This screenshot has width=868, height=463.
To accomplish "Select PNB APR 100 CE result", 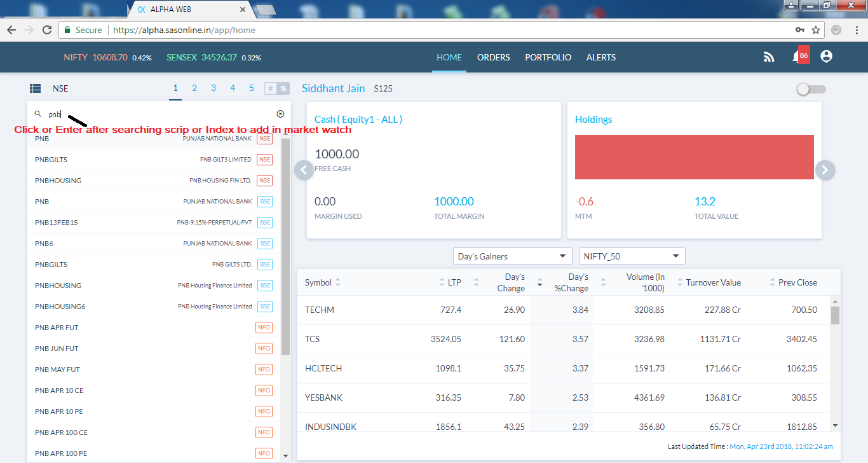I will click(x=154, y=432).
